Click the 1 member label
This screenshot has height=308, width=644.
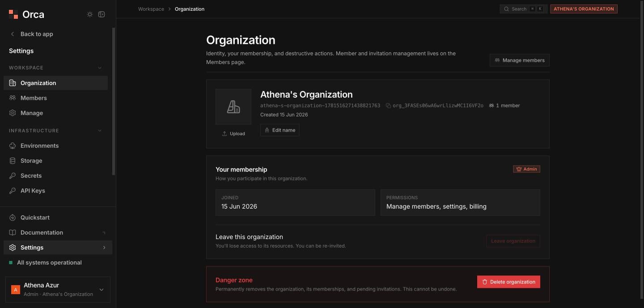[504, 106]
